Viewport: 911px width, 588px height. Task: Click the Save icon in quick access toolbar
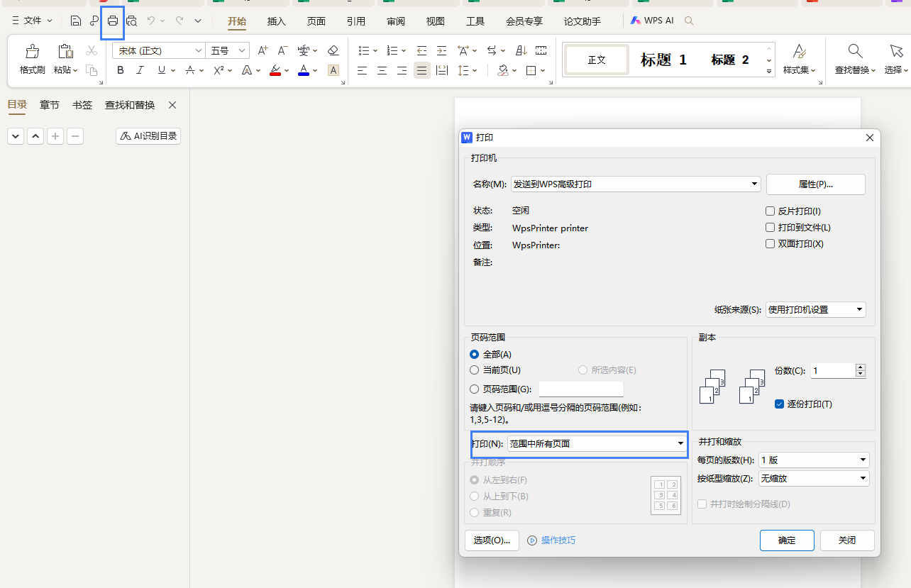(x=76, y=21)
